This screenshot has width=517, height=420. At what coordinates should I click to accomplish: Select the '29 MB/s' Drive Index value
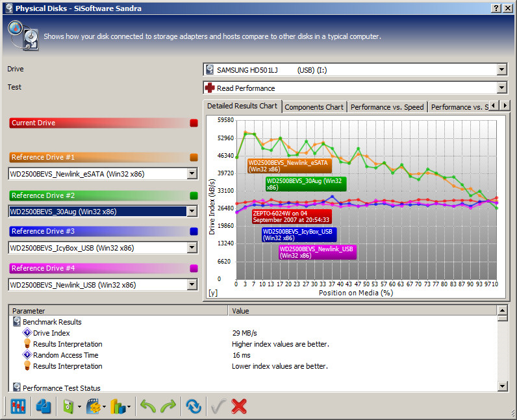pyautogui.click(x=245, y=333)
